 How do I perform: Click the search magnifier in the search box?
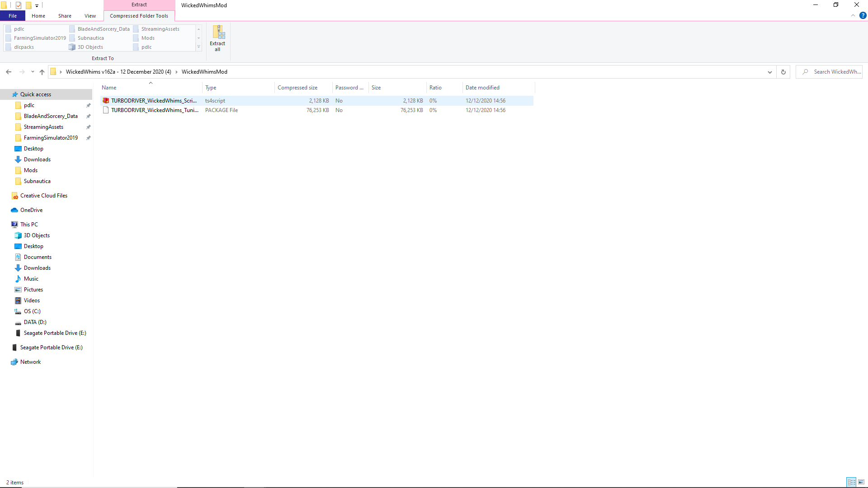[x=806, y=72]
